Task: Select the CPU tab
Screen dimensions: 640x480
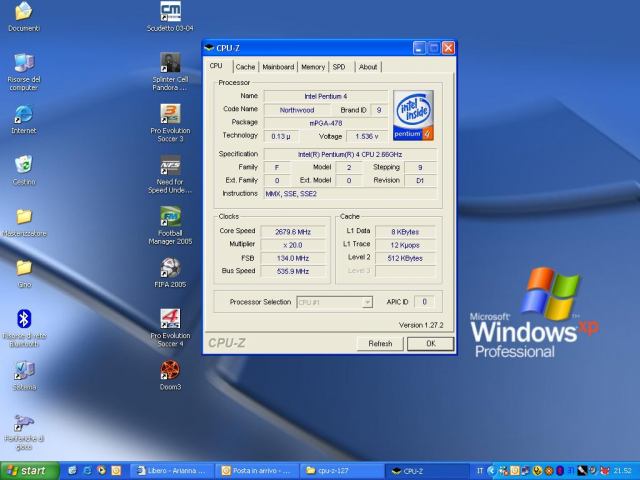Action: pos(216,66)
